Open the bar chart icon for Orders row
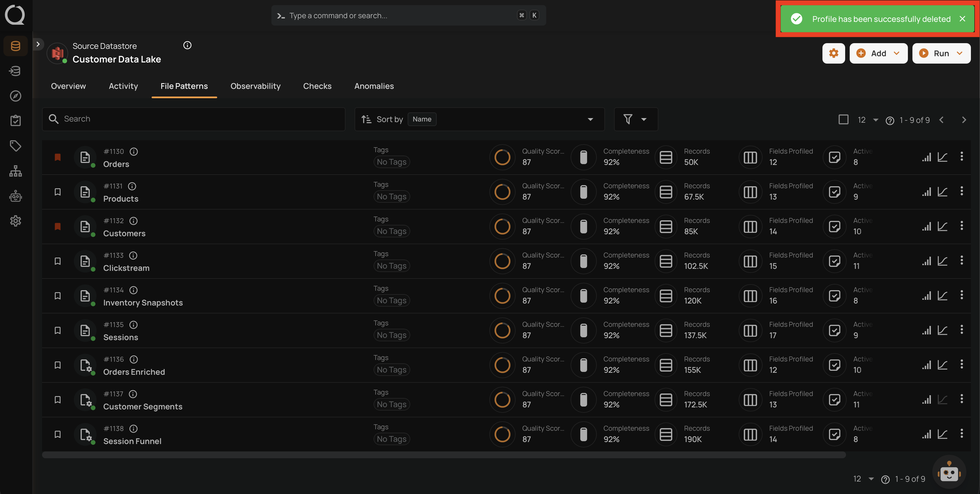Screen dimensions: 980x494 click(x=927, y=157)
